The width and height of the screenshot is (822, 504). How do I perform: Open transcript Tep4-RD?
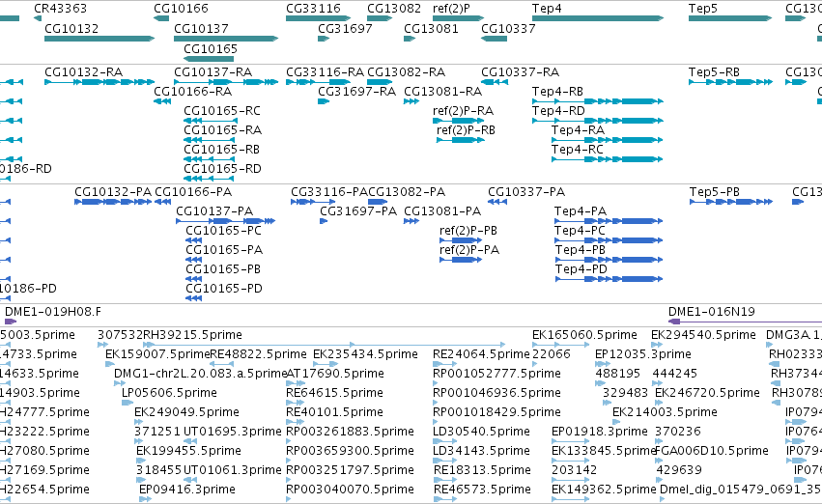click(558, 111)
